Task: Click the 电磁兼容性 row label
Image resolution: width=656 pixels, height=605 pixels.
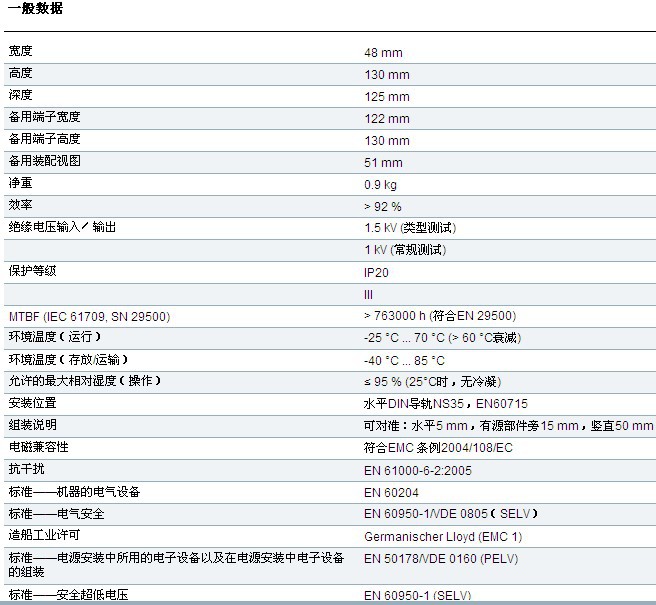Action: (x=38, y=448)
